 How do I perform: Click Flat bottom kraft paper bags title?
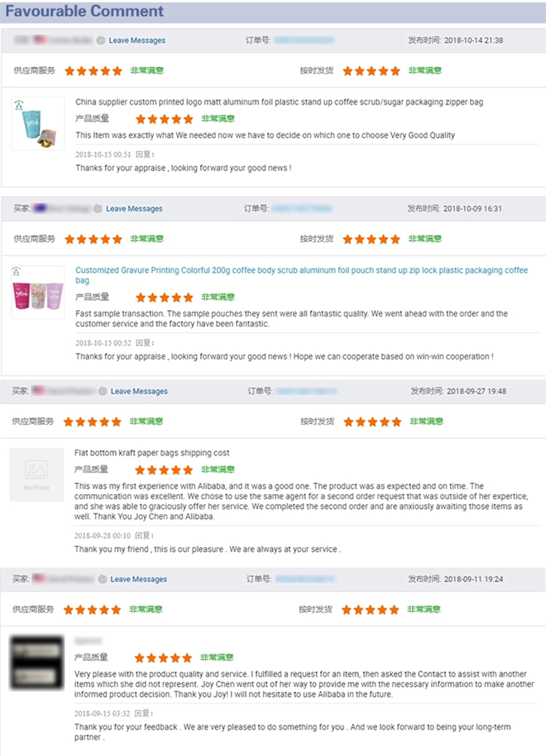(x=152, y=453)
